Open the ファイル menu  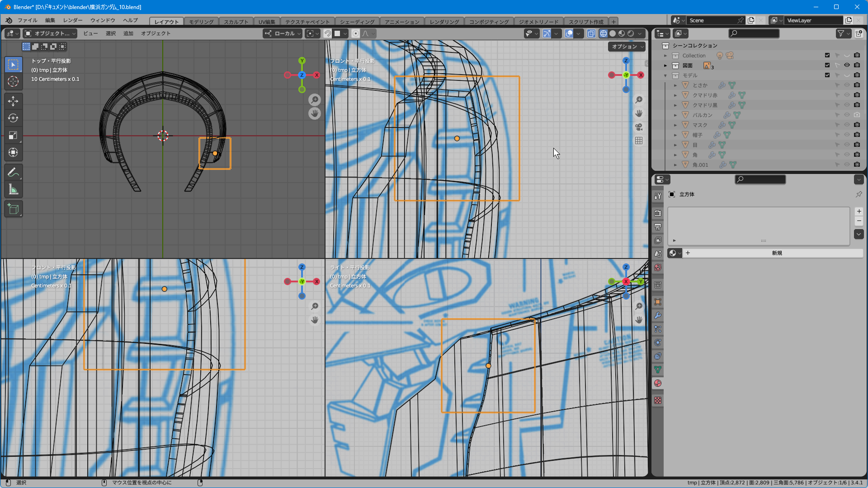pyautogui.click(x=27, y=20)
